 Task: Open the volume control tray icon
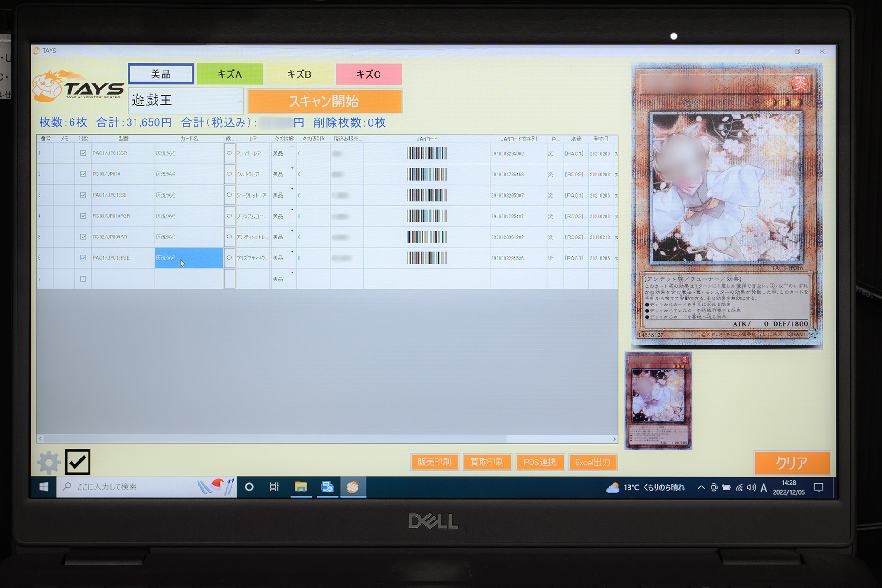pos(751,487)
